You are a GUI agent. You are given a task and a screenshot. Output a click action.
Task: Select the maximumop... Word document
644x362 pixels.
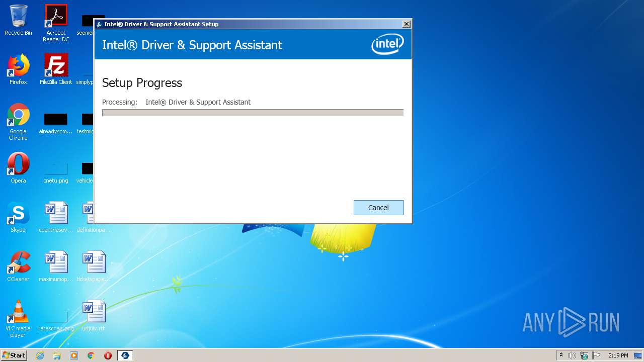(56, 266)
